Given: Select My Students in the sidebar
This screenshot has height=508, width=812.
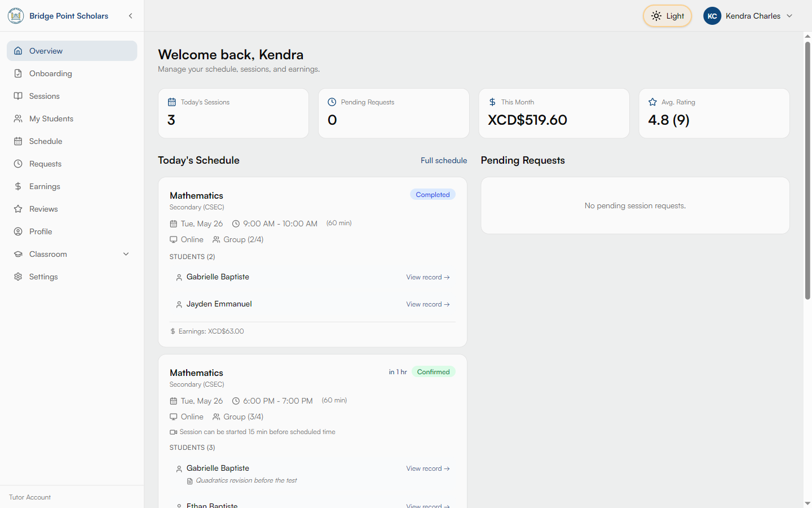Looking at the screenshot, I should 72,119.
